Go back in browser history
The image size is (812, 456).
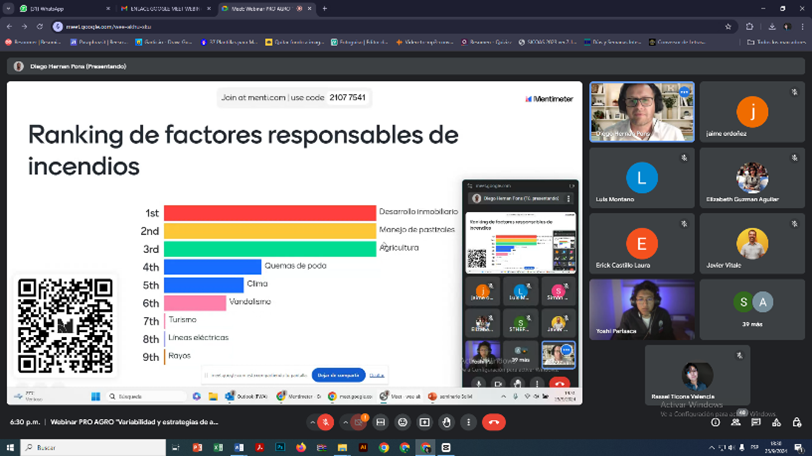coord(9,26)
